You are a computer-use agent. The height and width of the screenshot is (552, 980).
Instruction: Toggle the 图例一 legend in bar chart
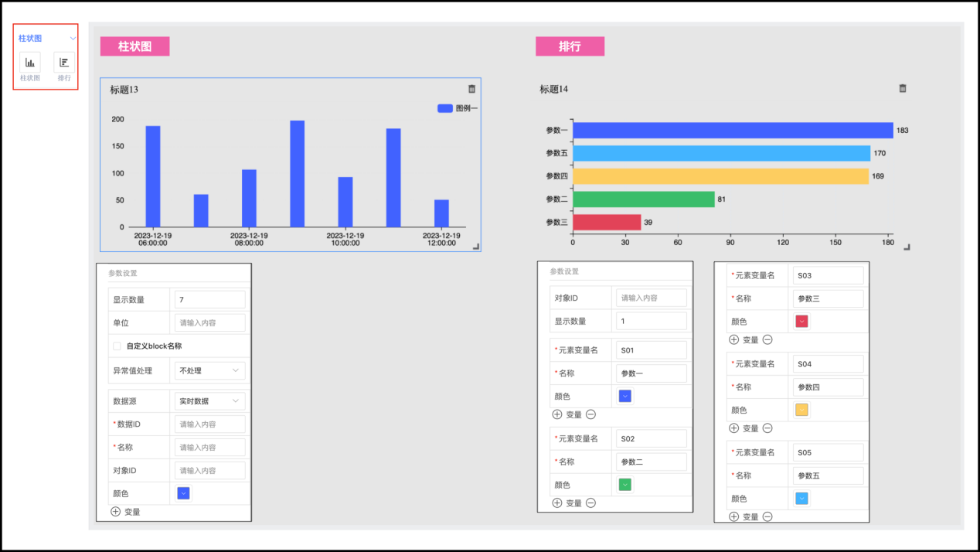(457, 108)
